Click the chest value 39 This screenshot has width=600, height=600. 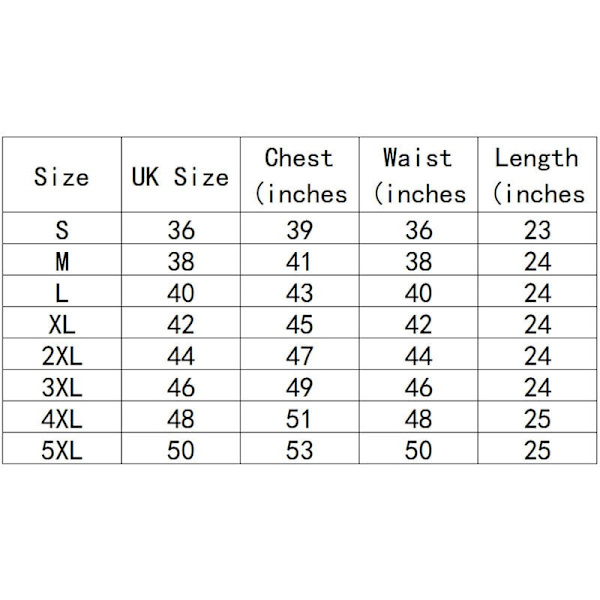click(x=299, y=231)
